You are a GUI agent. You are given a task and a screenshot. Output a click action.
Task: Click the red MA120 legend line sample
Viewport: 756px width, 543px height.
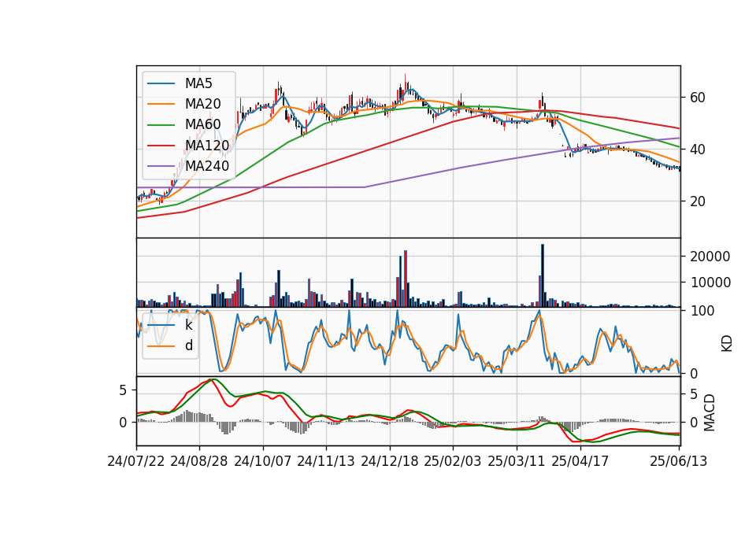point(161,146)
